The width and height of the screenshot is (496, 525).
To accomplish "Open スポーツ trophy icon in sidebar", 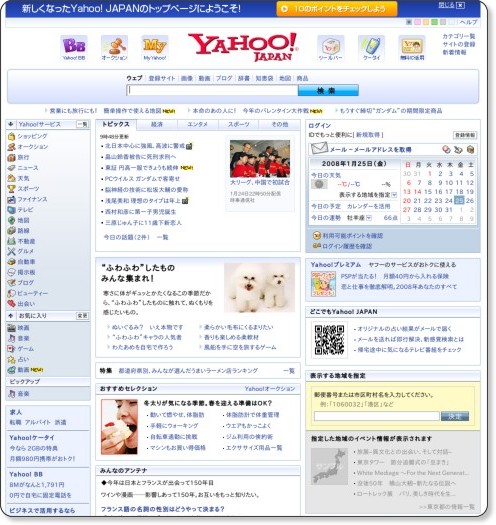I will tap(11, 189).
